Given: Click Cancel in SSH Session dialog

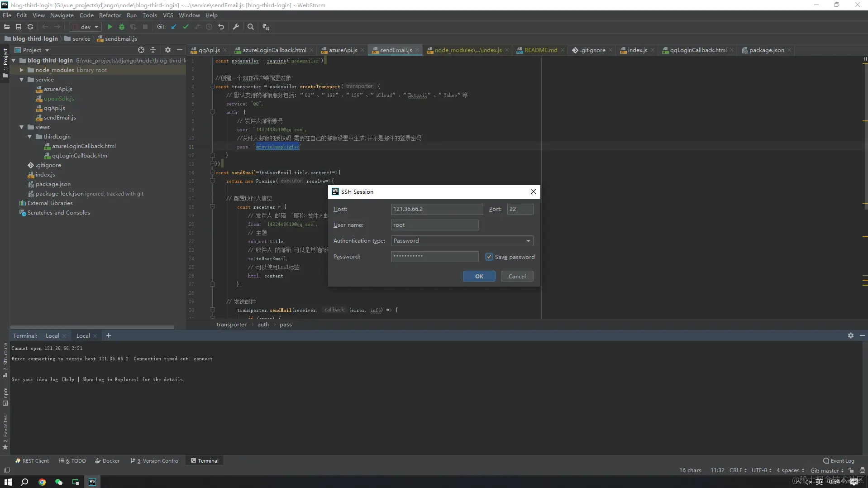Looking at the screenshot, I should [x=517, y=276].
